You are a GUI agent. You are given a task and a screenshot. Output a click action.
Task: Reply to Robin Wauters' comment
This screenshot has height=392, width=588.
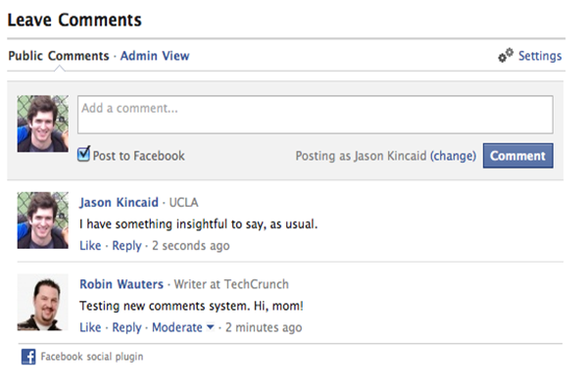click(126, 328)
